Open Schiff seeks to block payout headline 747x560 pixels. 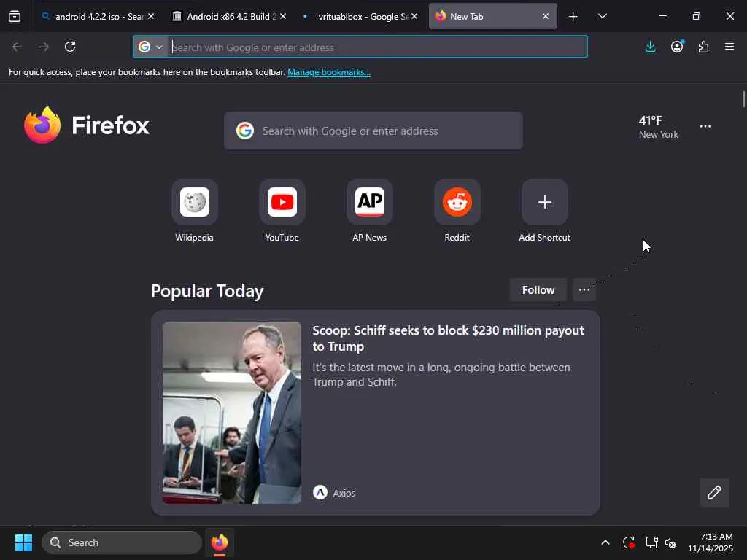click(448, 338)
